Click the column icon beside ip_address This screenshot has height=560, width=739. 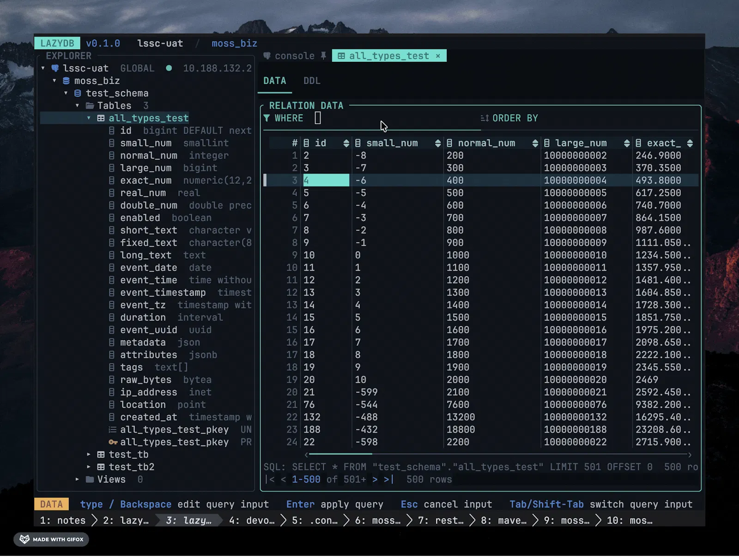(112, 392)
